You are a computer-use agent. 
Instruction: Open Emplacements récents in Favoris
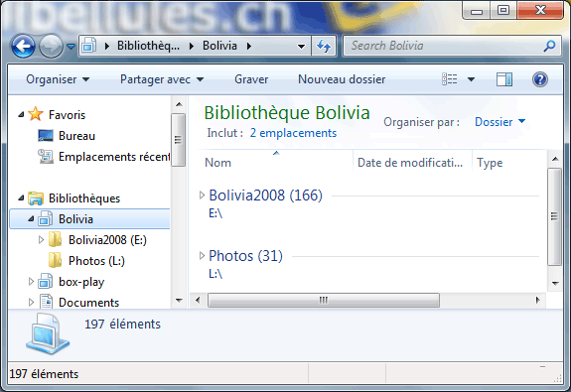(x=114, y=157)
